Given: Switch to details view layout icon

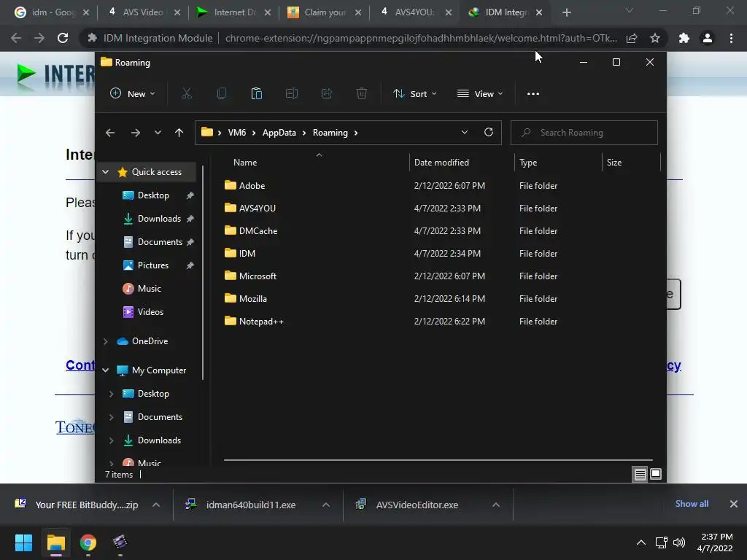Looking at the screenshot, I should click(640, 474).
